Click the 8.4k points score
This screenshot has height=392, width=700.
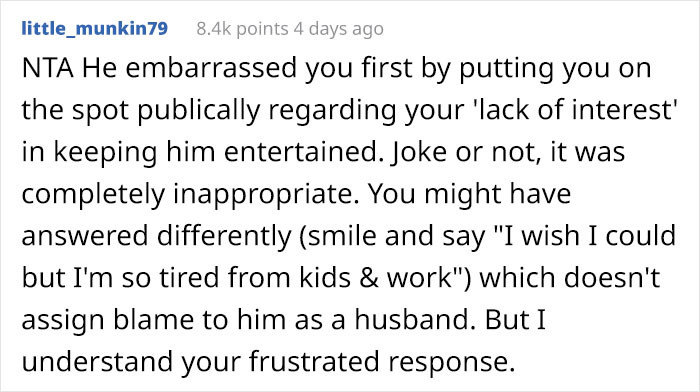click(x=242, y=29)
